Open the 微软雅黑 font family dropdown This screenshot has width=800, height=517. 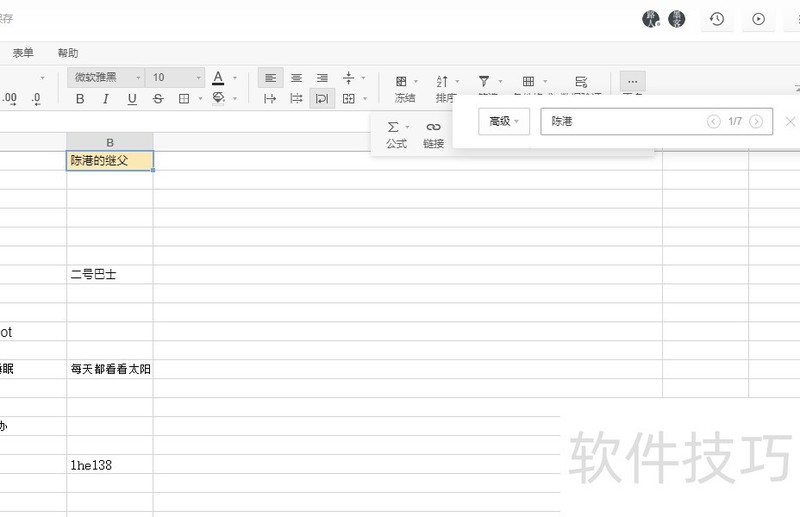click(106, 78)
